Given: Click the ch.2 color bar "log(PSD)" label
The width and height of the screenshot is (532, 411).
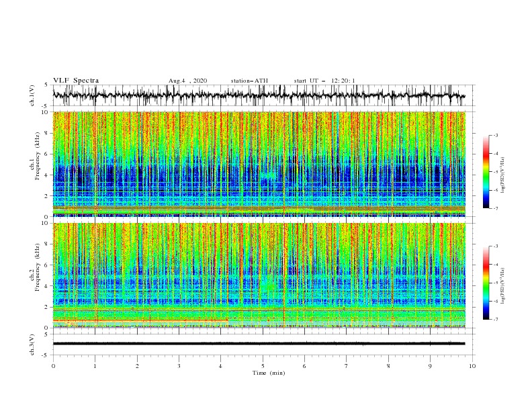Looking at the screenshot, I should click(x=502, y=285).
